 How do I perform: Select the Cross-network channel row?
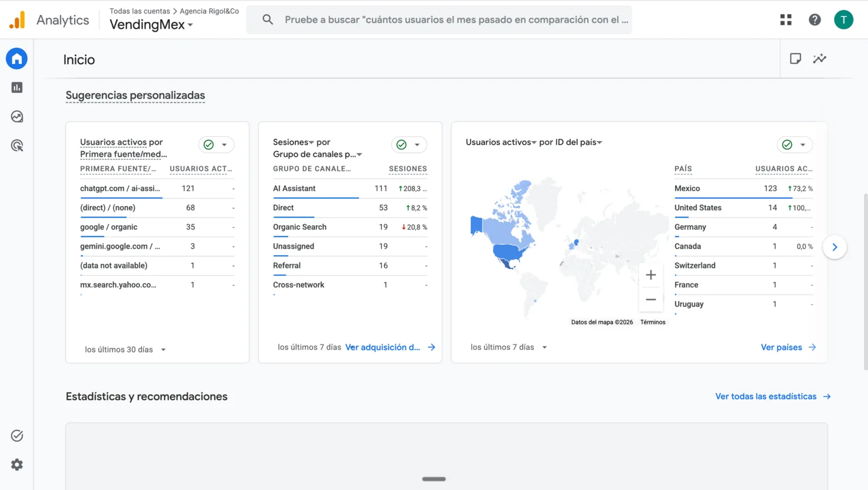[350, 285]
